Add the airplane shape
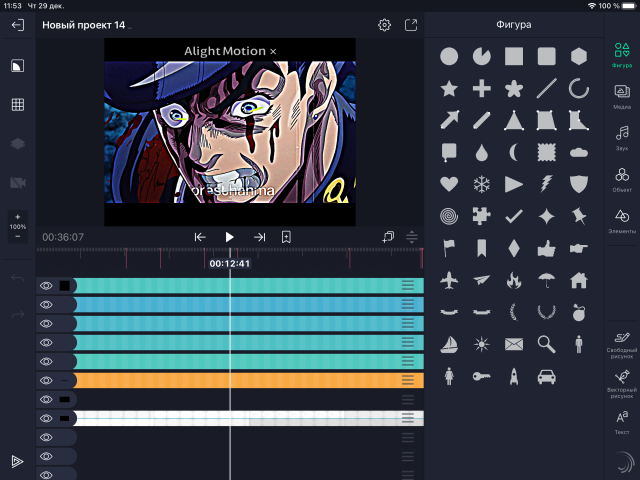This screenshot has width=640, height=480. tap(449, 280)
